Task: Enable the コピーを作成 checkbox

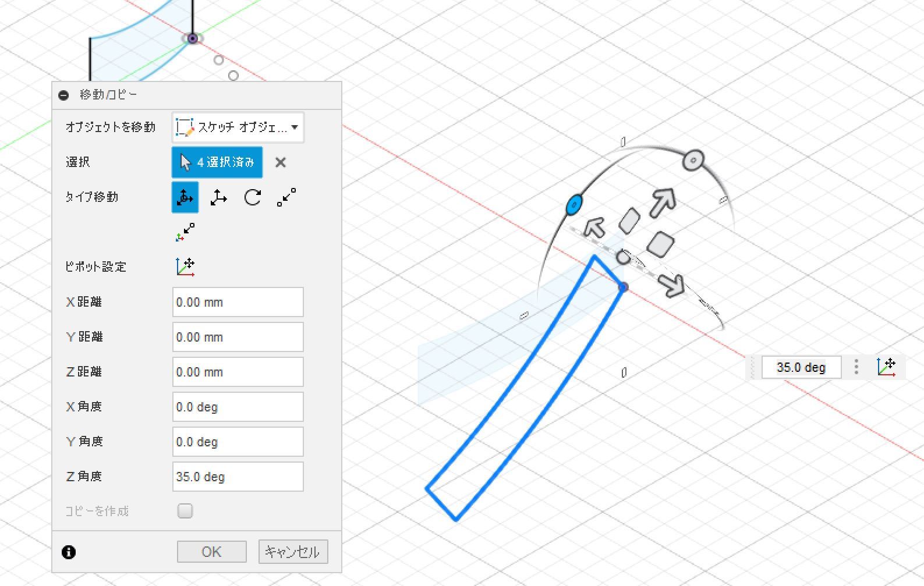Action: coord(185,511)
